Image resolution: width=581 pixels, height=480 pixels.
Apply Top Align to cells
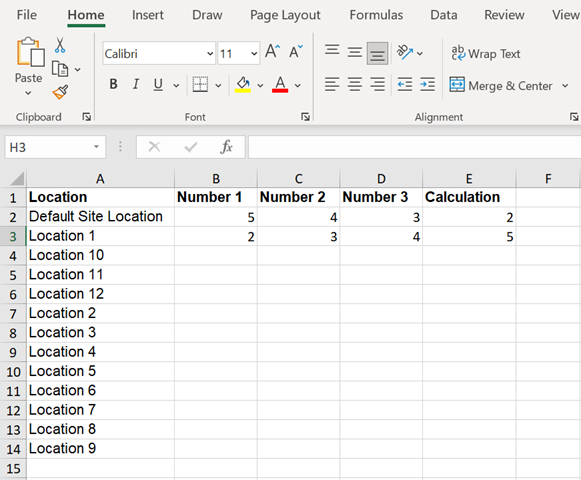click(332, 50)
